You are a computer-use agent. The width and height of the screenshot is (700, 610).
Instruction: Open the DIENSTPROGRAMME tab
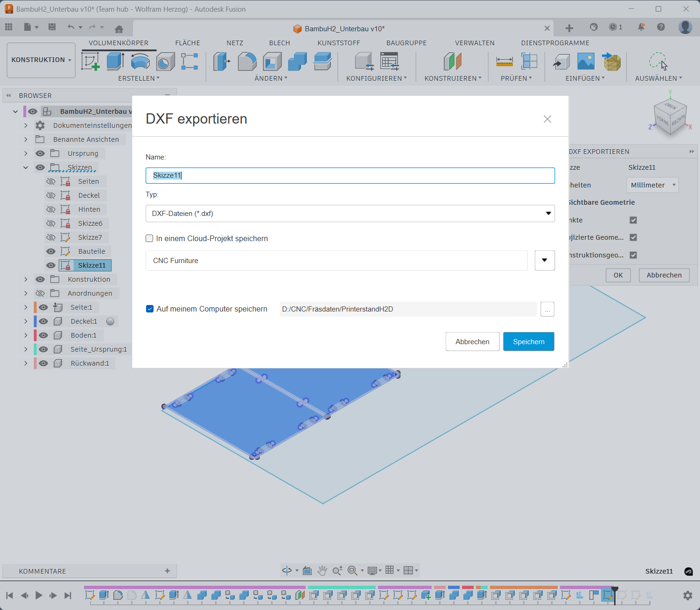click(x=555, y=43)
